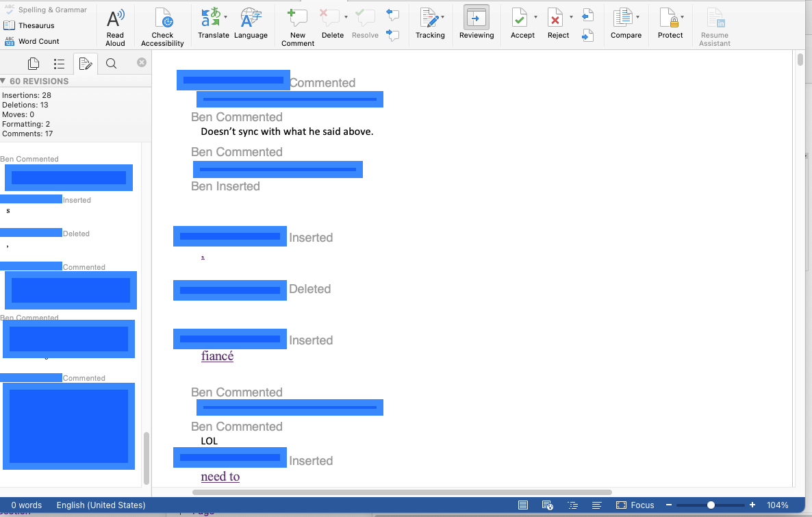Open the Resume Assistant
Screen dimensions: 812x517
pyautogui.click(x=715, y=27)
